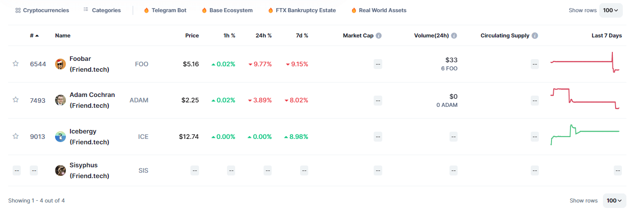Image resolution: width=644 pixels, height=216 pixels.
Task: Click Icebergy price $12.74
Action: (189, 137)
